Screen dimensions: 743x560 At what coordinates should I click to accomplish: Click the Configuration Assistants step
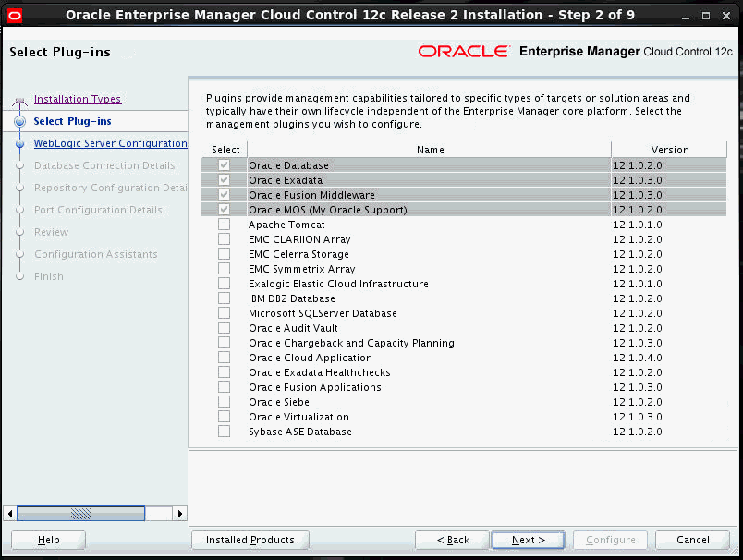pos(96,254)
